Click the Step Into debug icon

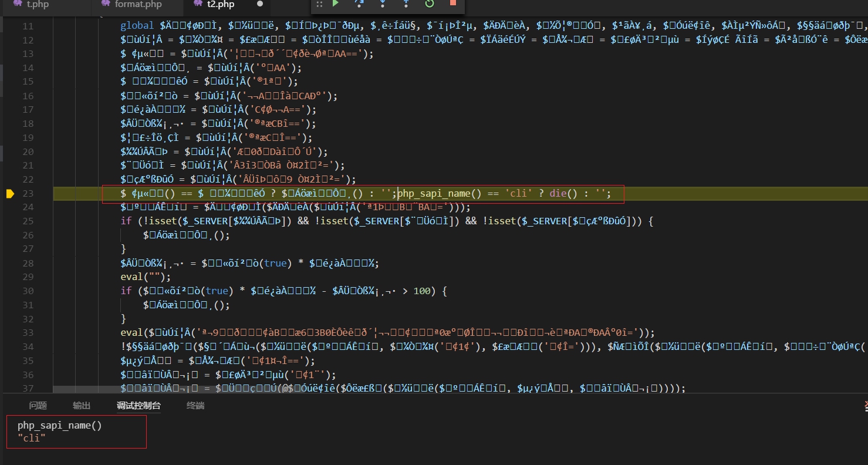tap(383, 4)
